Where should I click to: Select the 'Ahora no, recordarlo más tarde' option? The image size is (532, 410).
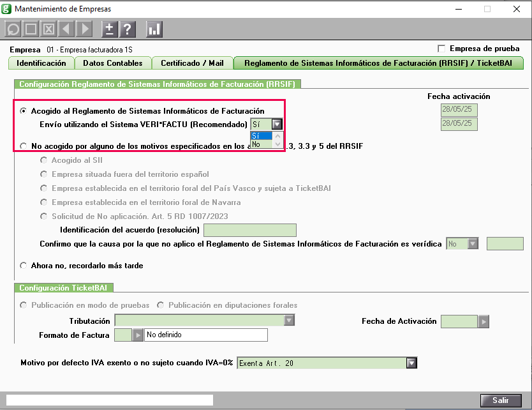click(x=23, y=265)
